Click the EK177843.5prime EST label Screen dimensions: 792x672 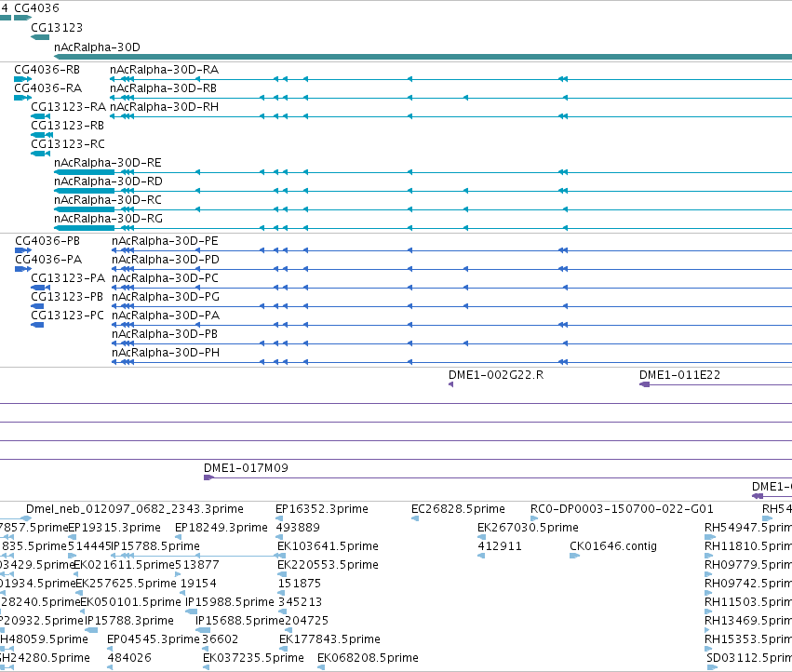coord(329,639)
